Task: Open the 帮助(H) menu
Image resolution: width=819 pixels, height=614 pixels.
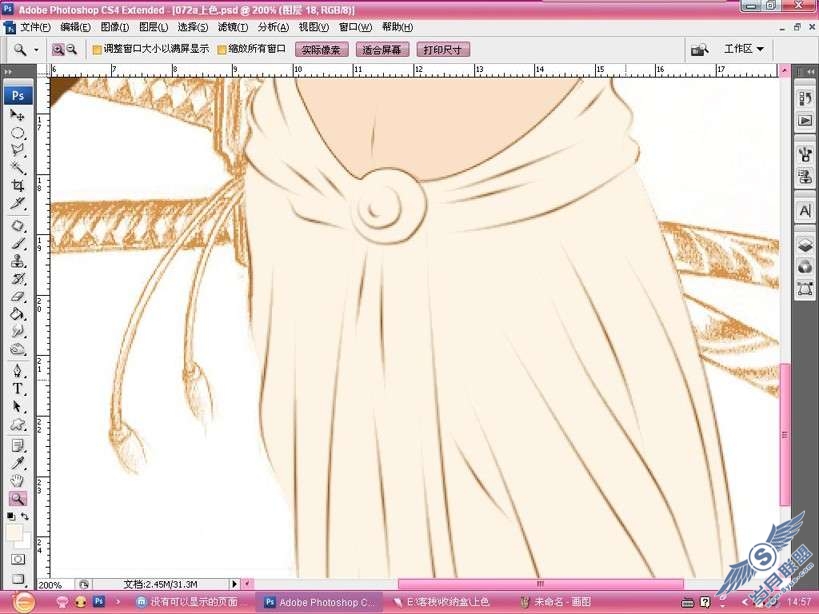Action: coord(397,27)
